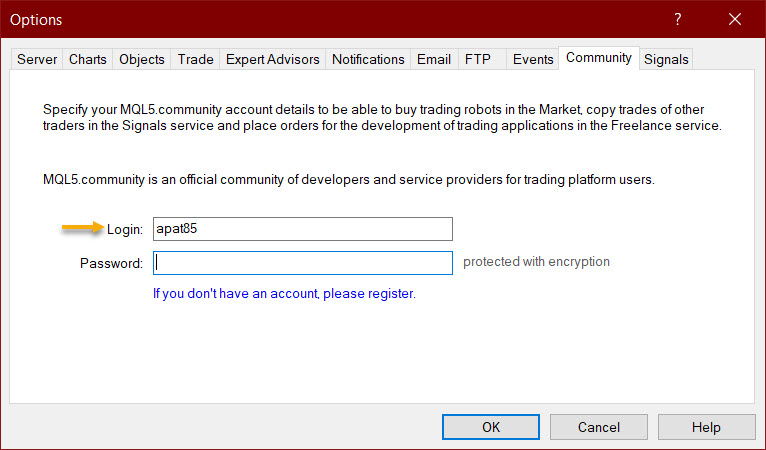Go to the Trade tab

click(x=195, y=60)
